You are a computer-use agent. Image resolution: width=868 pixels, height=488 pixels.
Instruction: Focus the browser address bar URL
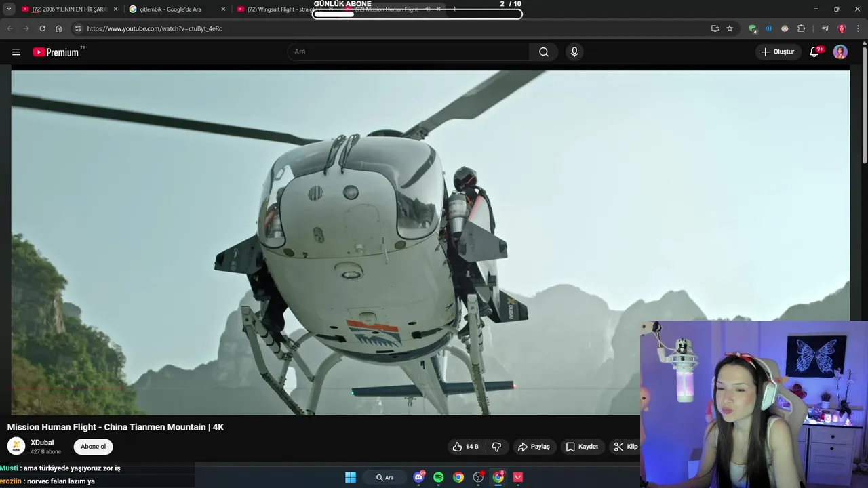pyautogui.click(x=155, y=28)
